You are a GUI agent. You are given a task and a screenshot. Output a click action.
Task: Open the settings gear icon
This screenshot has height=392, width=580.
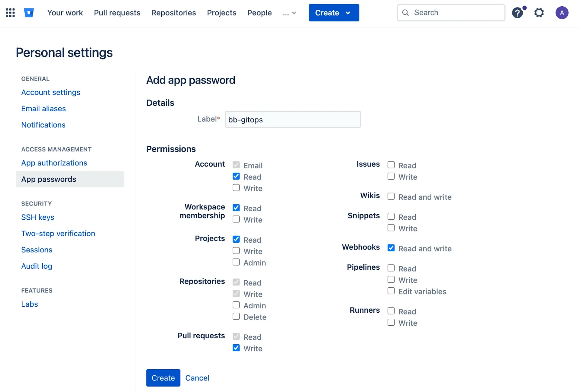[x=539, y=12]
